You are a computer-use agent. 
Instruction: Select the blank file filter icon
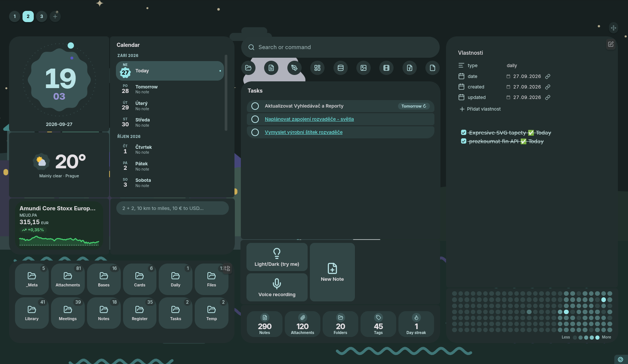point(433,68)
